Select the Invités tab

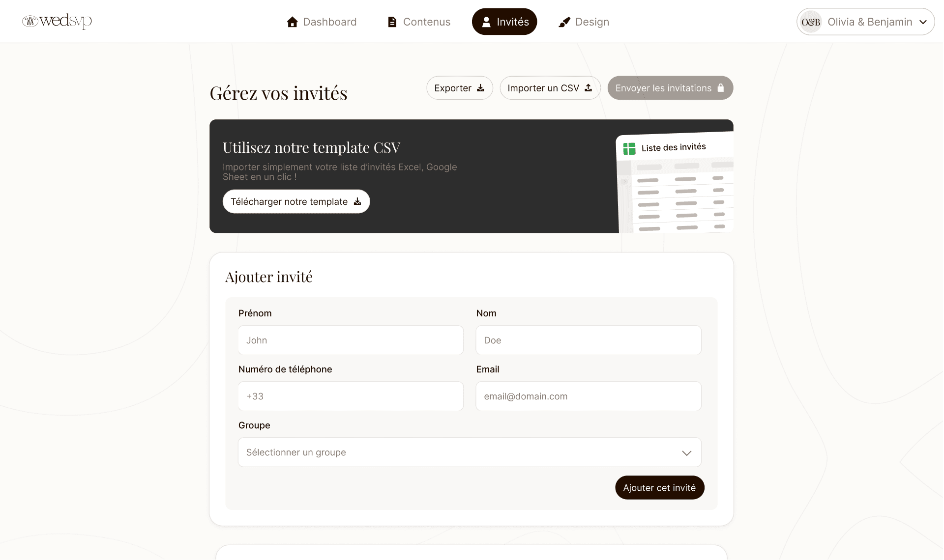(x=504, y=22)
